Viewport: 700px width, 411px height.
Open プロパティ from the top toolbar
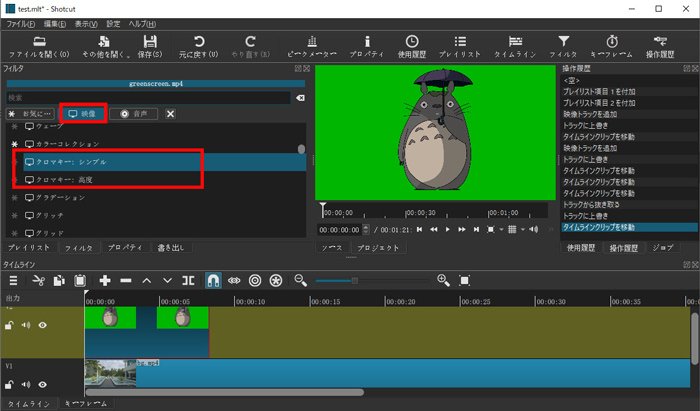pyautogui.click(x=367, y=47)
